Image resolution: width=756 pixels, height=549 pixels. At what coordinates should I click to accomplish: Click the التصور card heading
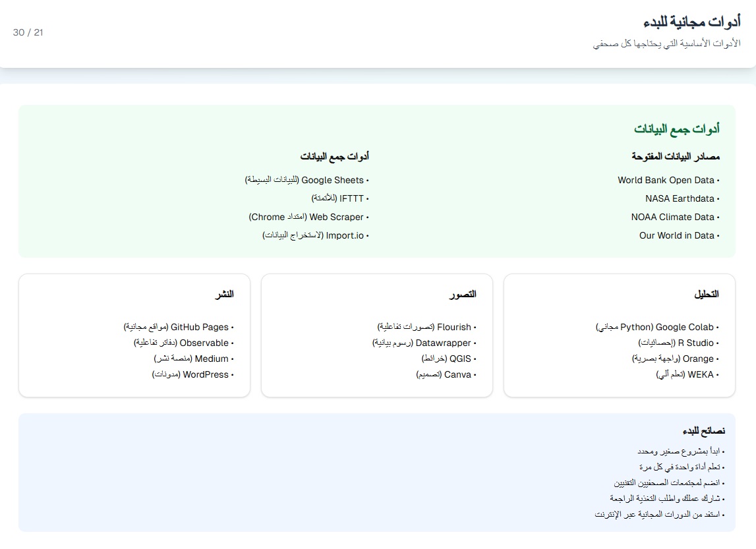point(463,294)
